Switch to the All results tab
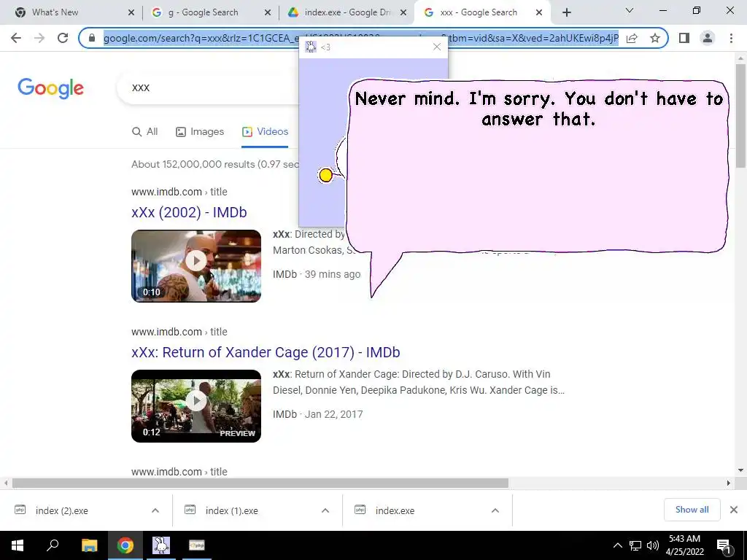The image size is (747, 560). pyautogui.click(x=145, y=132)
